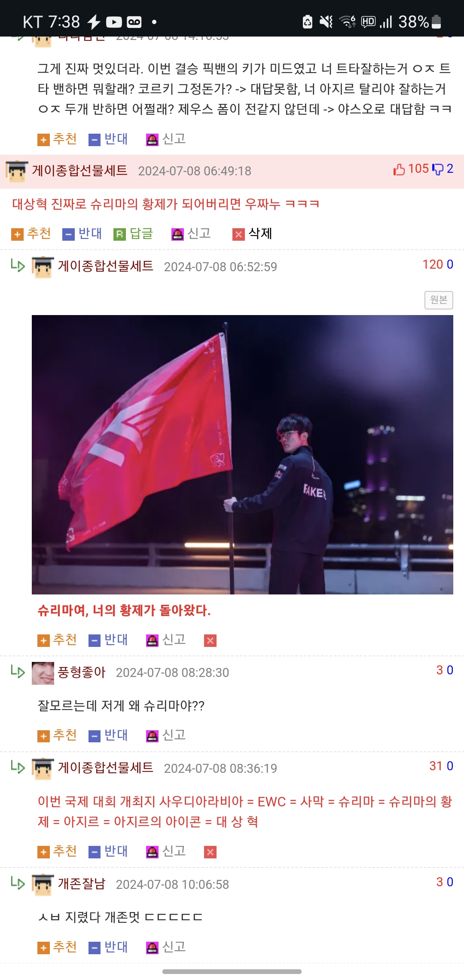The image size is (464, 980).
Task: Tap the thumbs-up count 105
Action: click(x=411, y=169)
